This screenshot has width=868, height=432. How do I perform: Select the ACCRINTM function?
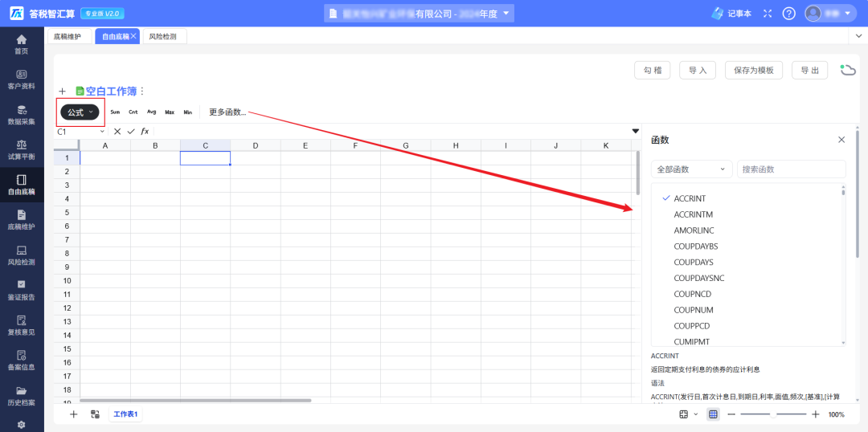click(x=693, y=214)
